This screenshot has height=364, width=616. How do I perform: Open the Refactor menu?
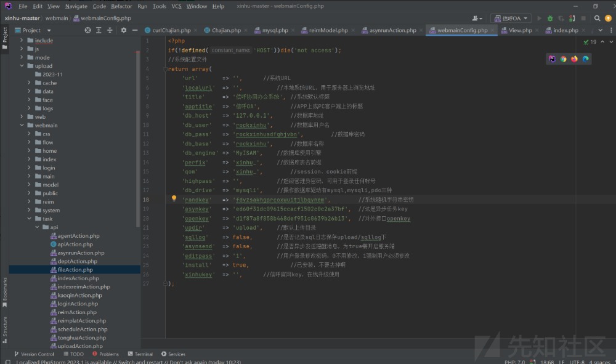[121, 6]
